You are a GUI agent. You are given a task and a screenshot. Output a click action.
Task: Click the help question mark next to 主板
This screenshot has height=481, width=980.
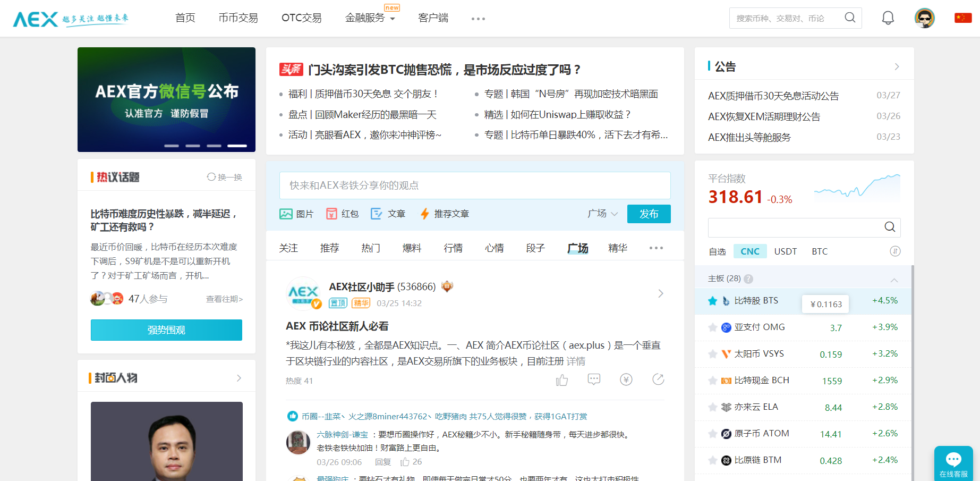(x=748, y=279)
